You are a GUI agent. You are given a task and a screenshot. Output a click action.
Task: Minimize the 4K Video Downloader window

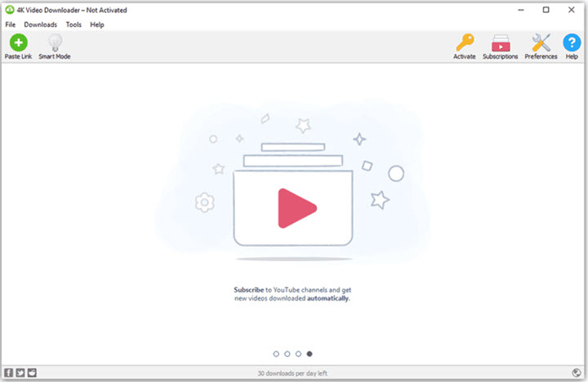[521, 10]
